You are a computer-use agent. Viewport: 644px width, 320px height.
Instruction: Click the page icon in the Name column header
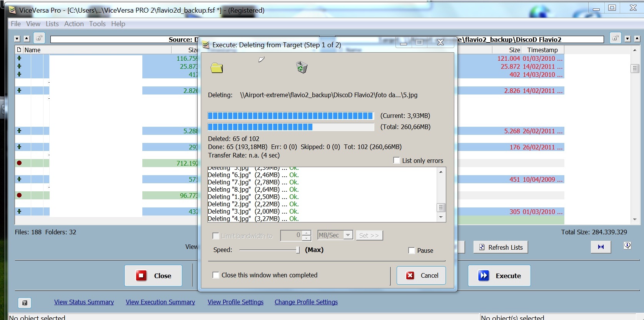(19, 50)
